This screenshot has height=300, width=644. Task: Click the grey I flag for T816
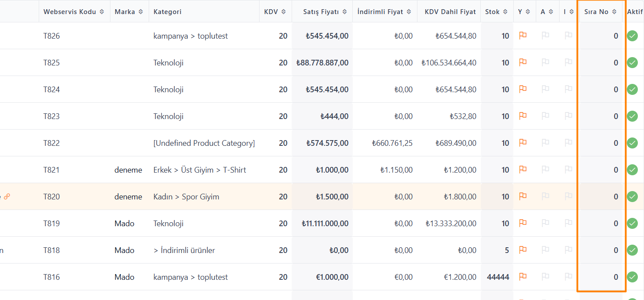568,277
